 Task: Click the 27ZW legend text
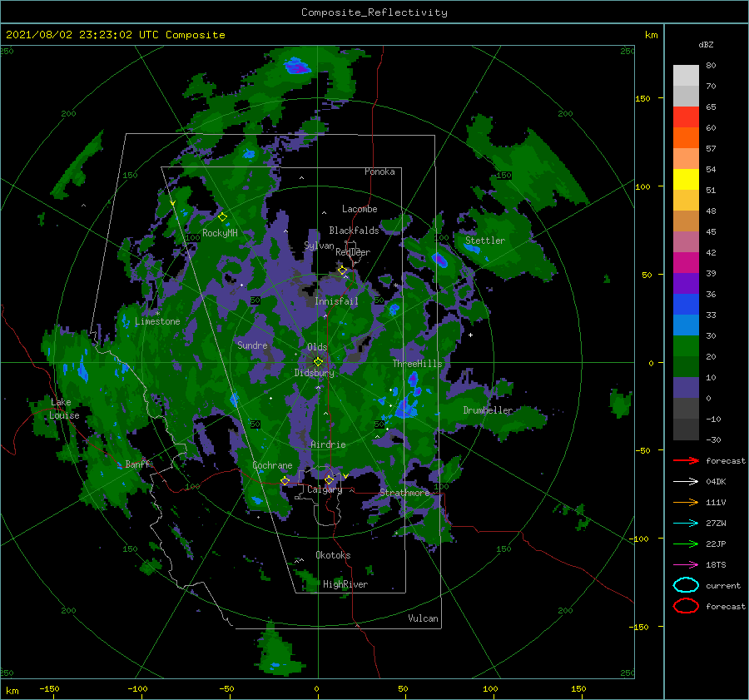tap(716, 524)
